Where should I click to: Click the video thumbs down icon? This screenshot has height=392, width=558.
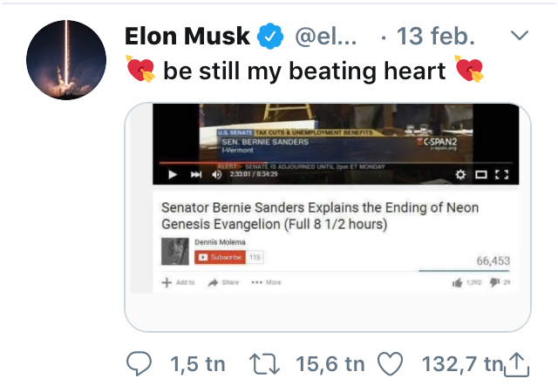(x=493, y=282)
